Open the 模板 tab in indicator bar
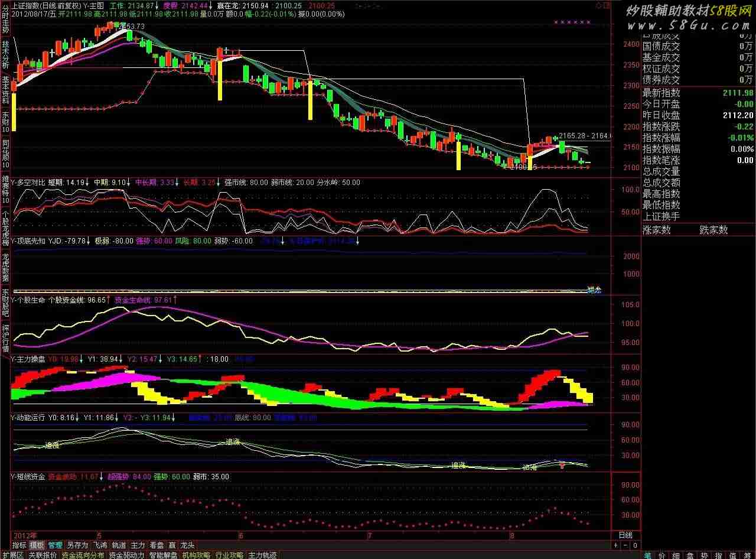This screenshot has width=756, height=559. 37,545
